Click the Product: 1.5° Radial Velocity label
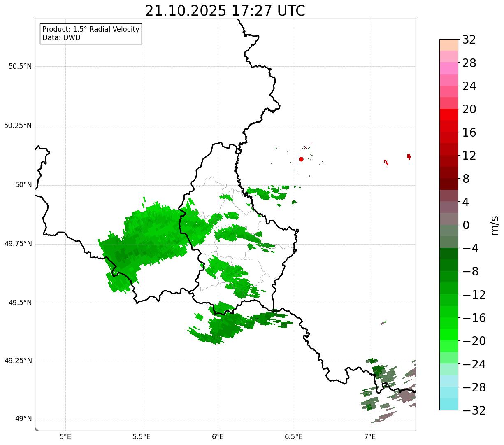Image resolution: width=504 pixels, height=445 pixels. click(91, 30)
